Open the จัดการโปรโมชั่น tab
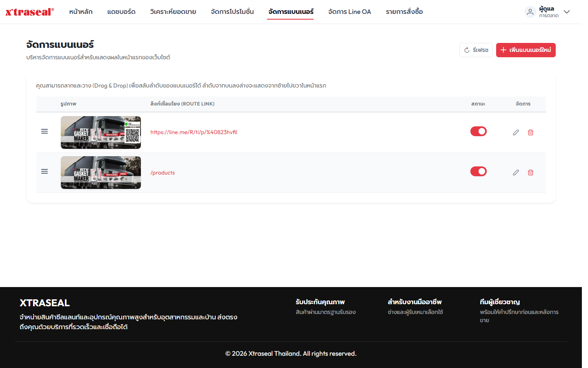This screenshot has height=368, width=588. tap(232, 12)
